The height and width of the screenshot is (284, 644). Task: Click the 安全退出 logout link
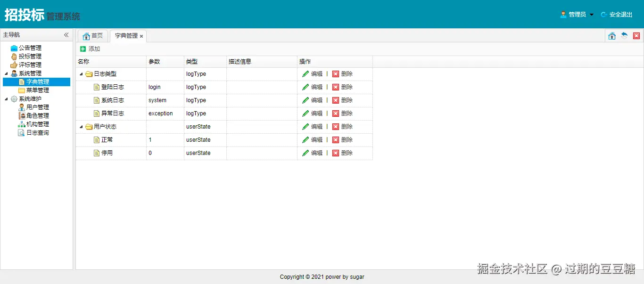point(617,15)
